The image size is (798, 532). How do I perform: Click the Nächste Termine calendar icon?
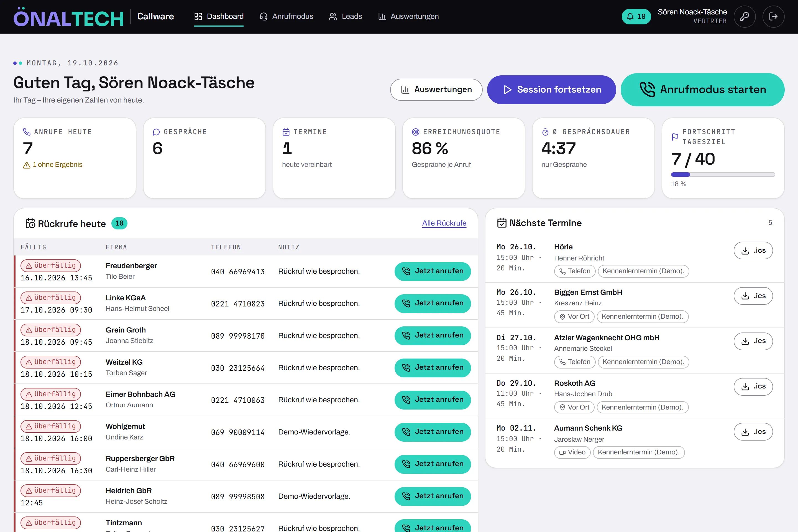[502, 222]
